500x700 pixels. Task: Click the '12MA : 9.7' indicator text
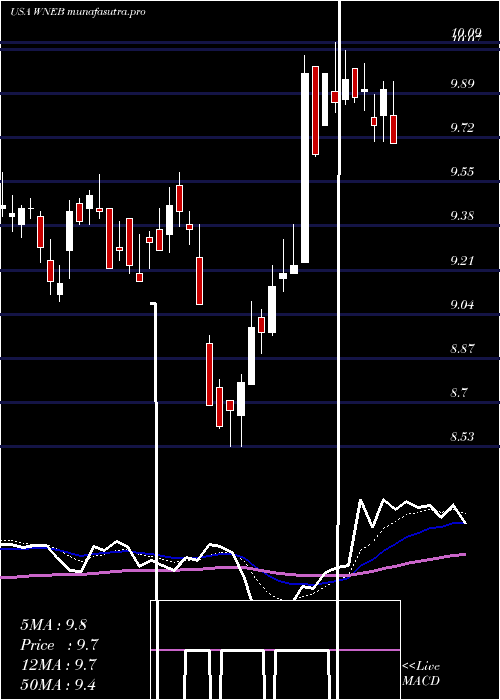click(x=59, y=665)
